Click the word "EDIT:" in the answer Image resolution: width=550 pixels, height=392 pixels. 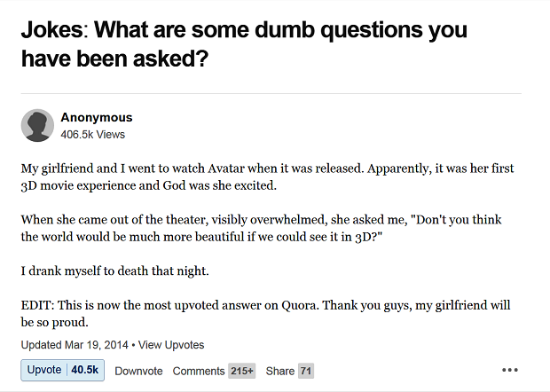tap(39, 305)
